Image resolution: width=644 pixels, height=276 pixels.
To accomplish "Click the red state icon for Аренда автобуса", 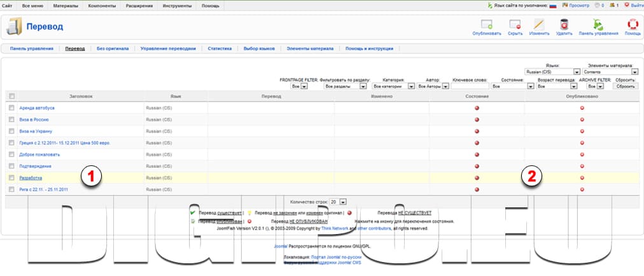I will [477, 108].
